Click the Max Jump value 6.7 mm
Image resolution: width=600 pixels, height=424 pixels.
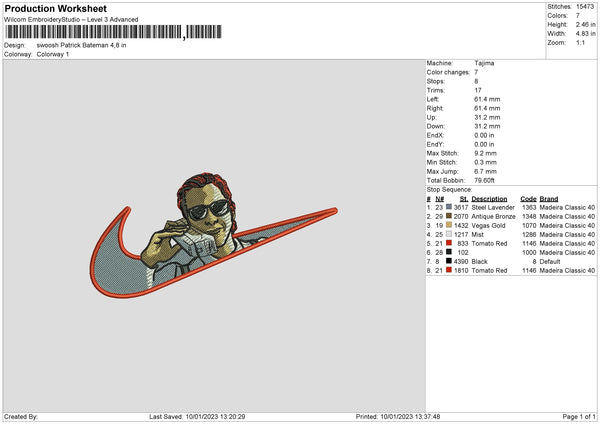[x=485, y=171]
